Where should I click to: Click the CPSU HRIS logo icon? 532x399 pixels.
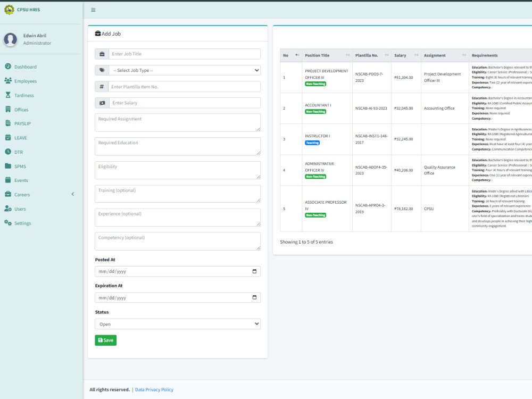point(9,10)
